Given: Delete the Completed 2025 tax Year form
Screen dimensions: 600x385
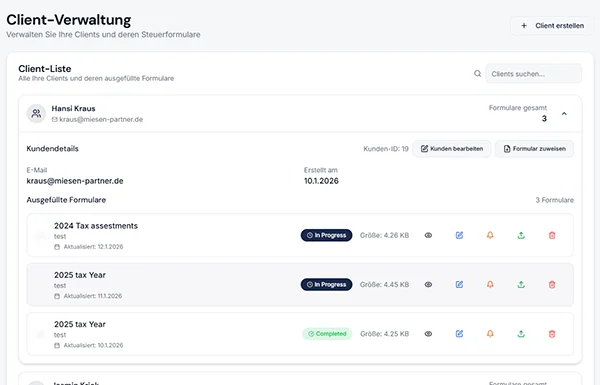Looking at the screenshot, I should pyautogui.click(x=552, y=334).
